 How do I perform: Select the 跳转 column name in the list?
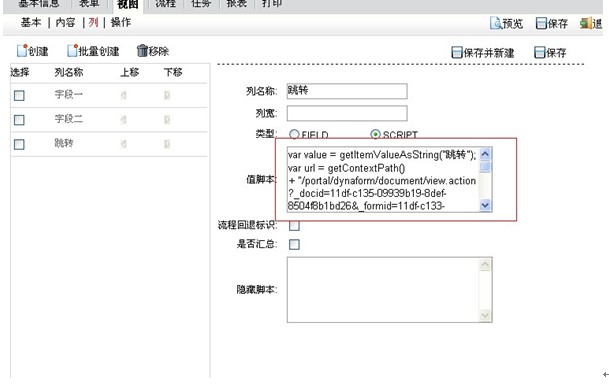64,143
